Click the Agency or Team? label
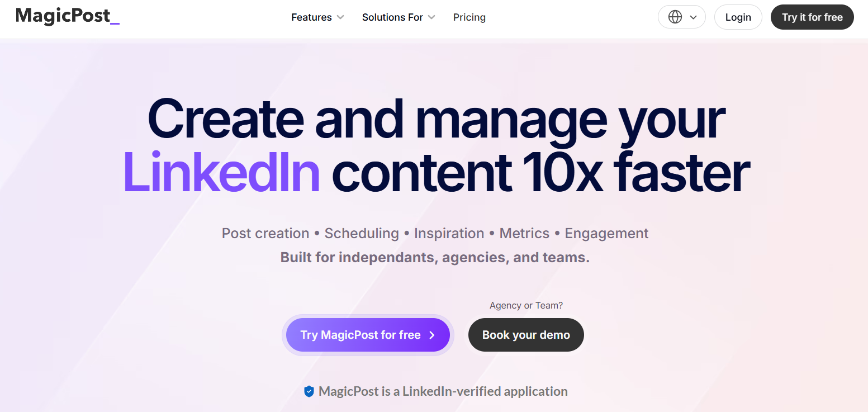The image size is (868, 412). [526, 305]
